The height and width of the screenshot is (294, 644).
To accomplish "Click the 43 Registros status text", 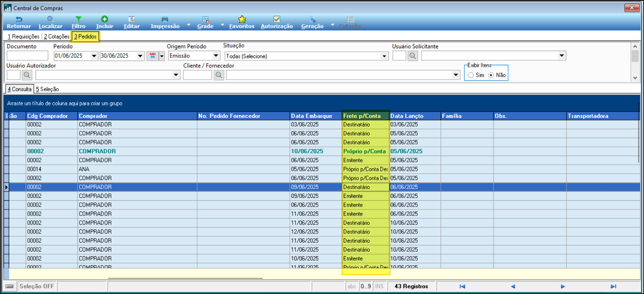I will click(411, 286).
